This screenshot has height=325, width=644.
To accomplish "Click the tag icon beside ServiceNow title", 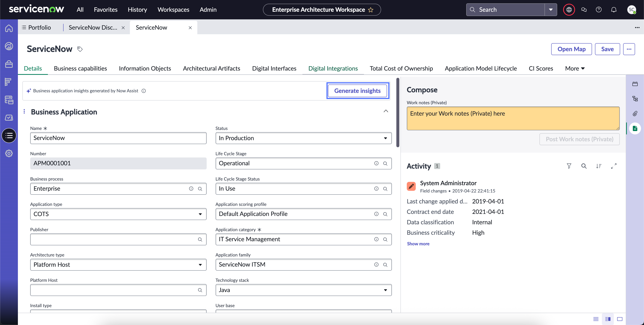I will pos(80,49).
